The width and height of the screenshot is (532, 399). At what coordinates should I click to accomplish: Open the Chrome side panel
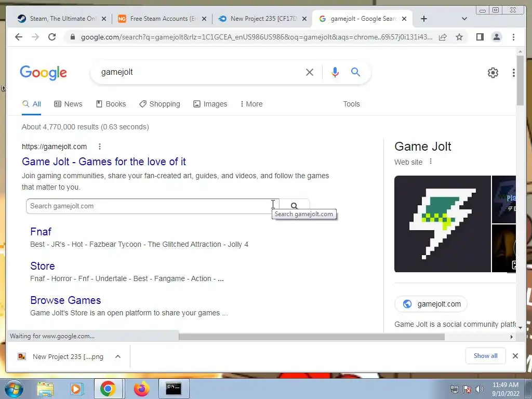click(480, 37)
